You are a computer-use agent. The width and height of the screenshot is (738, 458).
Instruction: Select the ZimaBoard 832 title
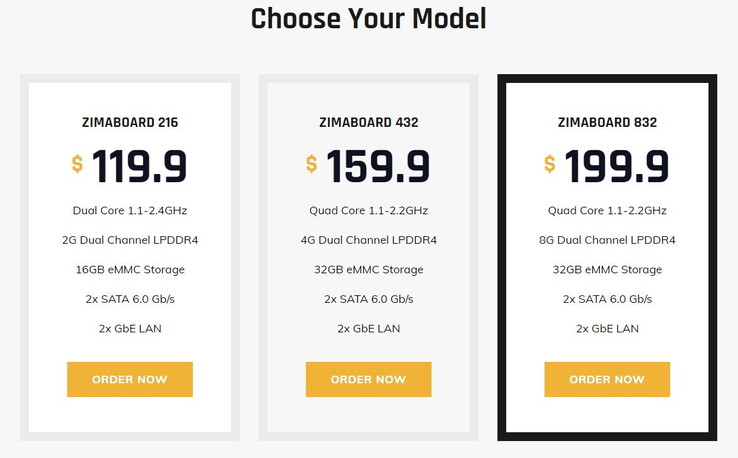point(607,123)
